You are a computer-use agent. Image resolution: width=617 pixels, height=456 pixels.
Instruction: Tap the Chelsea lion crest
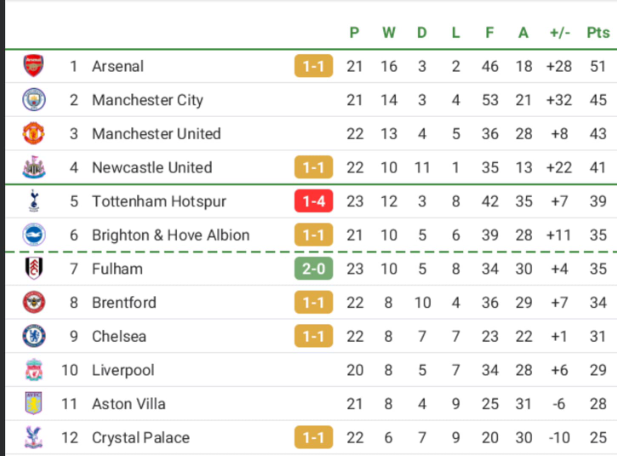coord(33,336)
